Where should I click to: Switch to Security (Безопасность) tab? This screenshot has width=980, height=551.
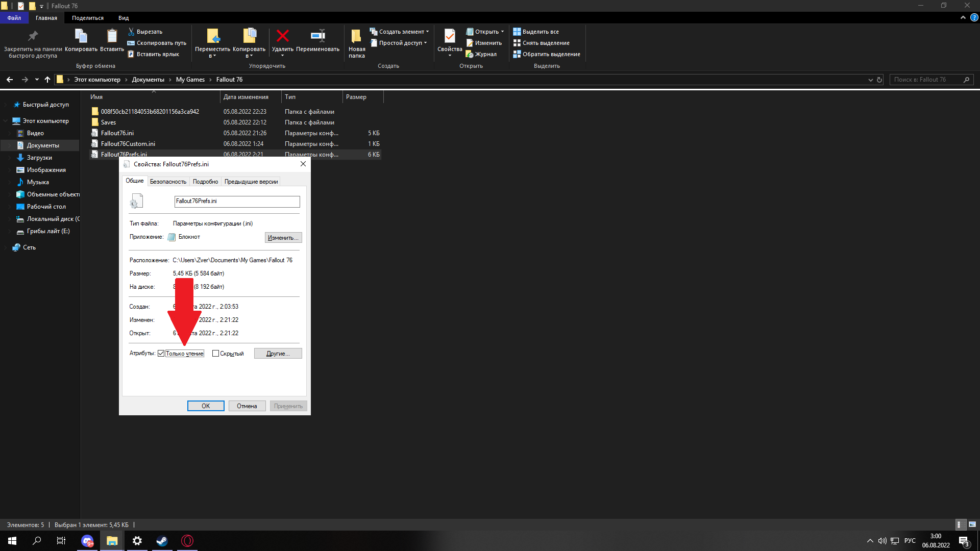point(168,182)
